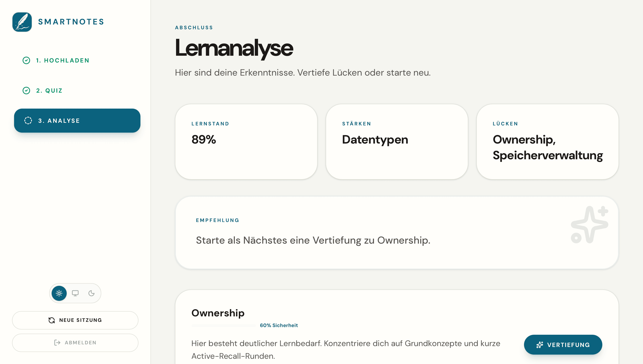This screenshot has height=364, width=643.
Task: Start a new session via Neue Sitzung
Action: pos(75,320)
